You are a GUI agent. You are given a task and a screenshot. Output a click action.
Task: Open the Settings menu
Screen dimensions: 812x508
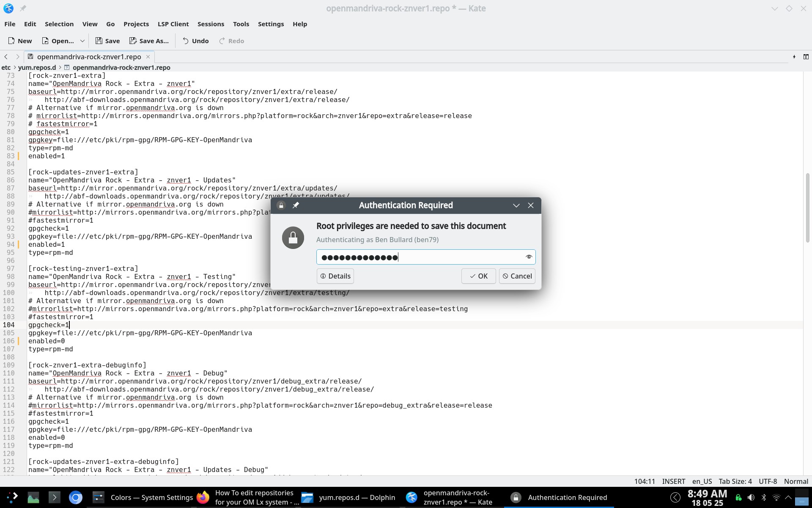point(271,24)
